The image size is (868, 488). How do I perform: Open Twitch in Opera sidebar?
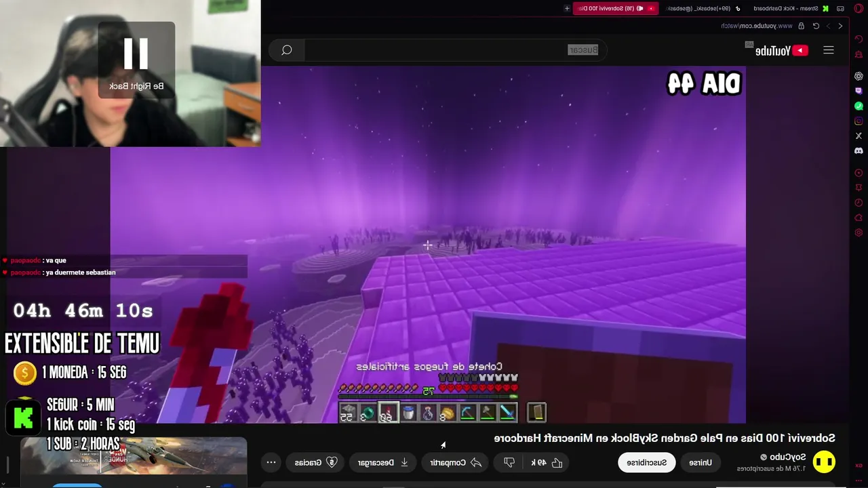859,91
